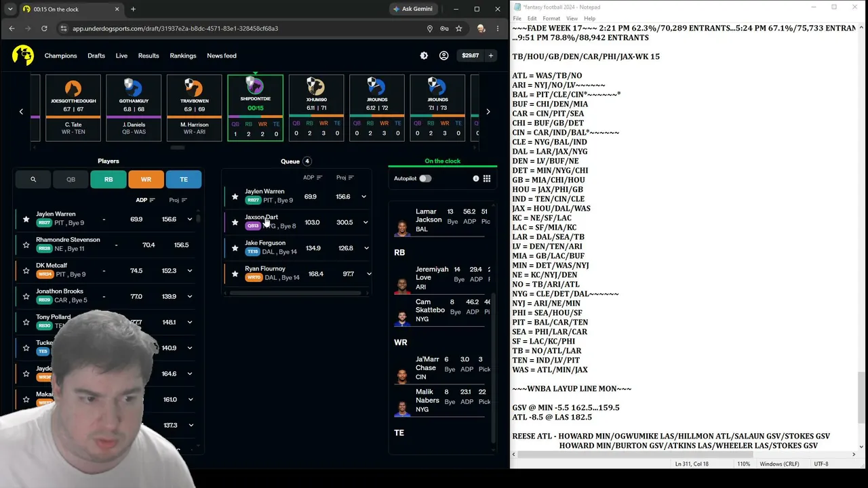Remove Jaxson Dart star in the Queue
This screenshot has width=868, height=488.
(235, 222)
